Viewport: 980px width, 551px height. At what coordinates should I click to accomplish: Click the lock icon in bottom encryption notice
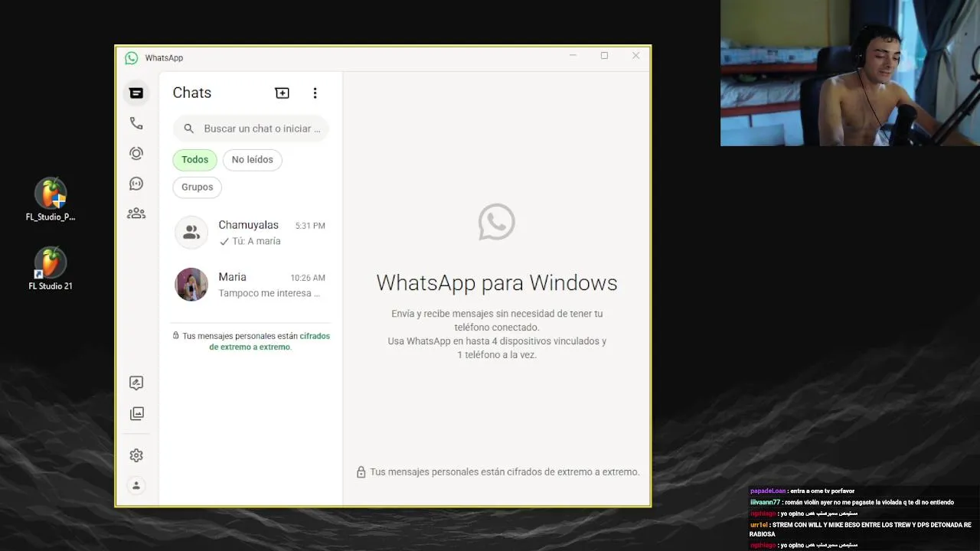(361, 472)
